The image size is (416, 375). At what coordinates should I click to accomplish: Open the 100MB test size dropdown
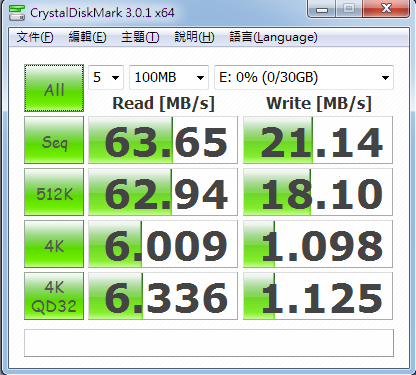pyautogui.click(x=169, y=77)
